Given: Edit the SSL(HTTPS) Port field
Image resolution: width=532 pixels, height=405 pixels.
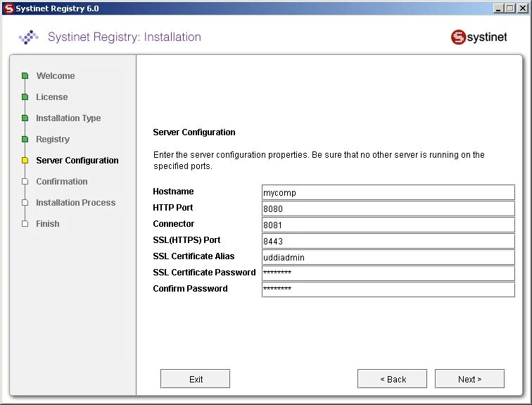Looking at the screenshot, I should [x=388, y=241].
